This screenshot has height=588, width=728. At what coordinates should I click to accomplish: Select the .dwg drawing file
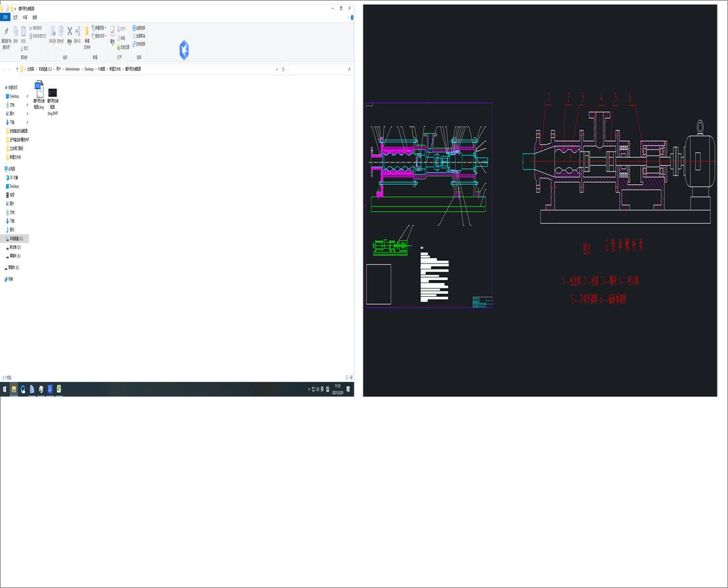[x=39, y=94]
